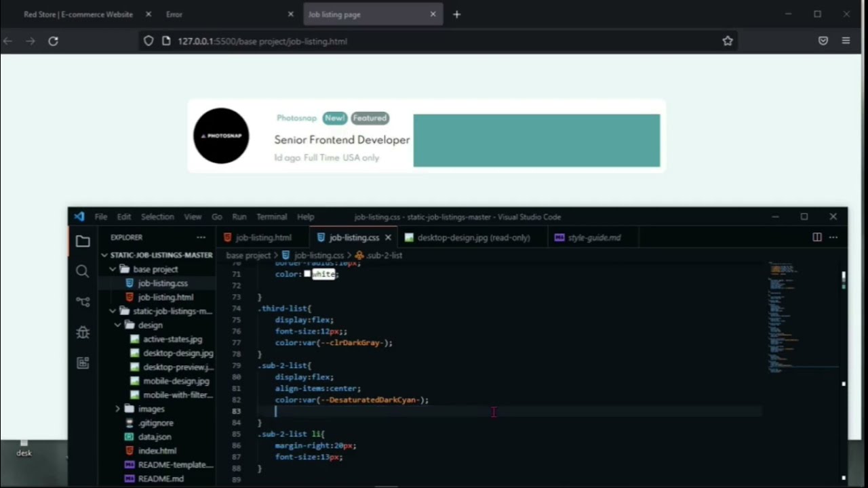
Task: Click .sub-2-list breadcrumb segment
Action: tap(384, 256)
